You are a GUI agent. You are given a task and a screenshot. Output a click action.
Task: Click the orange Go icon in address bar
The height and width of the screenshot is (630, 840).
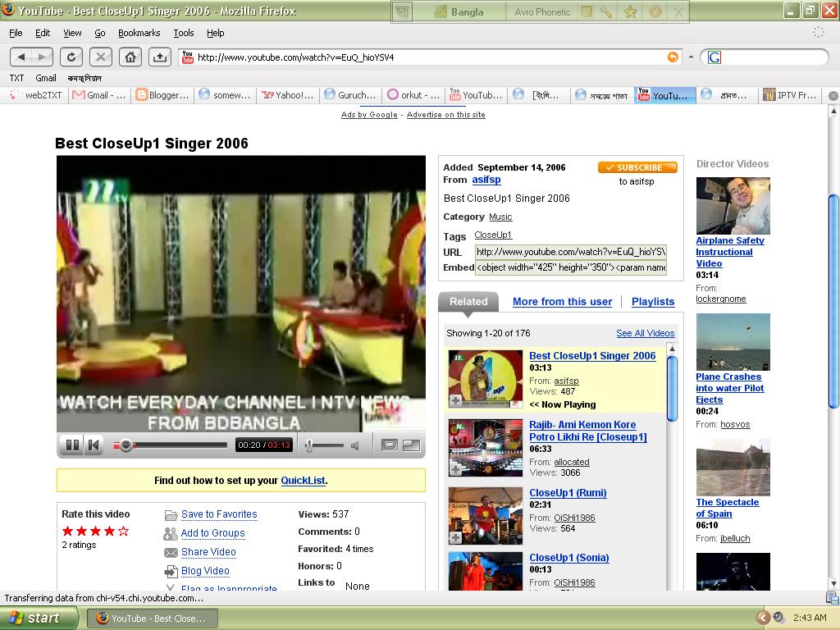click(x=673, y=57)
